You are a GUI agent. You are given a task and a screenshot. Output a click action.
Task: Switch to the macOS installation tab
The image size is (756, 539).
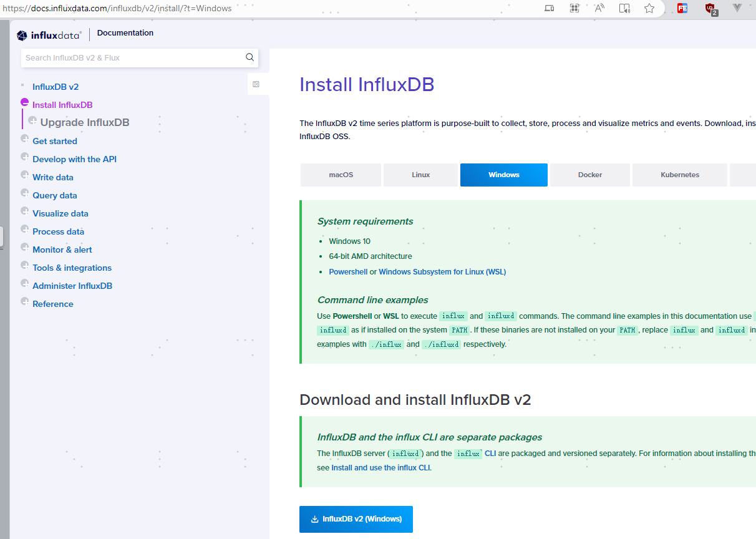[341, 175]
